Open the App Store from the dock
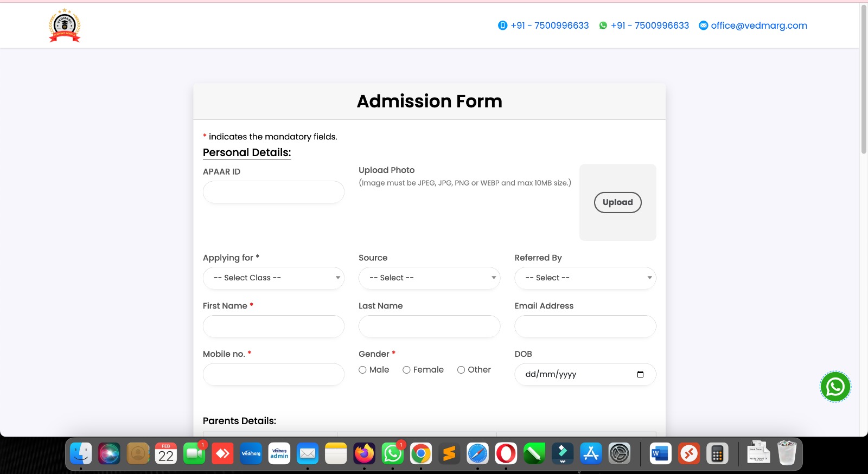The height and width of the screenshot is (474, 868). [x=591, y=453]
